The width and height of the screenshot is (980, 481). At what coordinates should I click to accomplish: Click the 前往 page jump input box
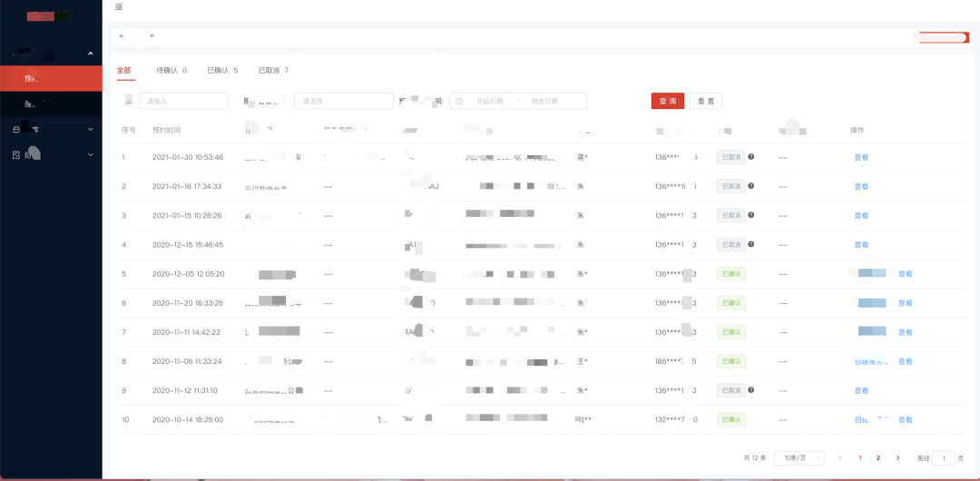944,457
